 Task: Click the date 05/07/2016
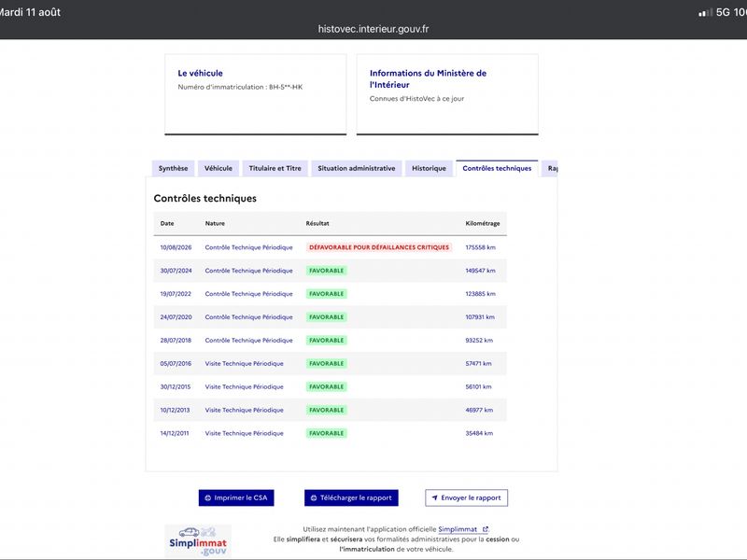tap(176, 363)
